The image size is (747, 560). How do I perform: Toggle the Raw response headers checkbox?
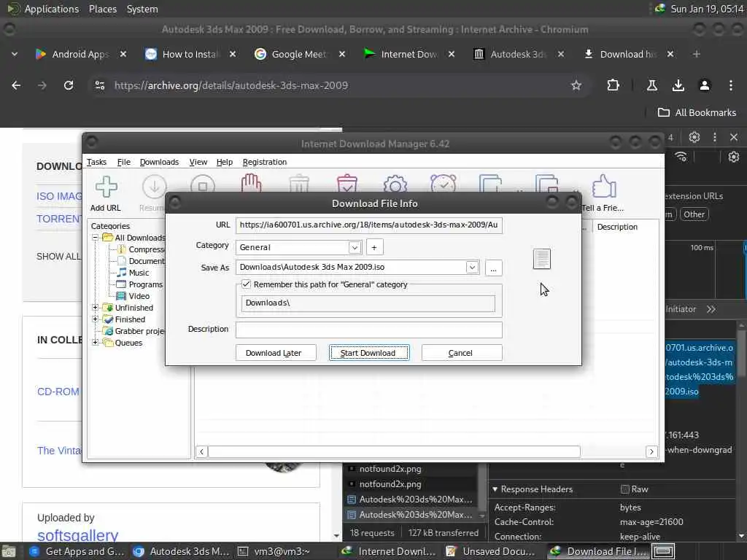tap(624, 489)
